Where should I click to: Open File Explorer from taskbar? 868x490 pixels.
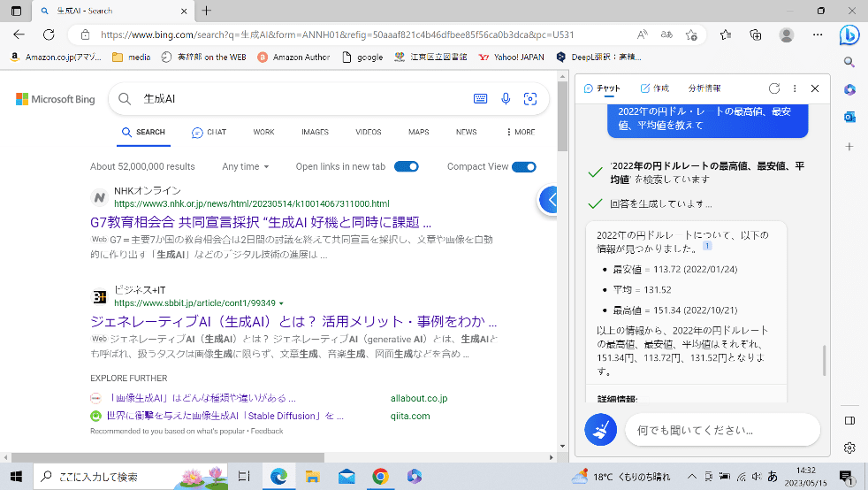click(312, 477)
